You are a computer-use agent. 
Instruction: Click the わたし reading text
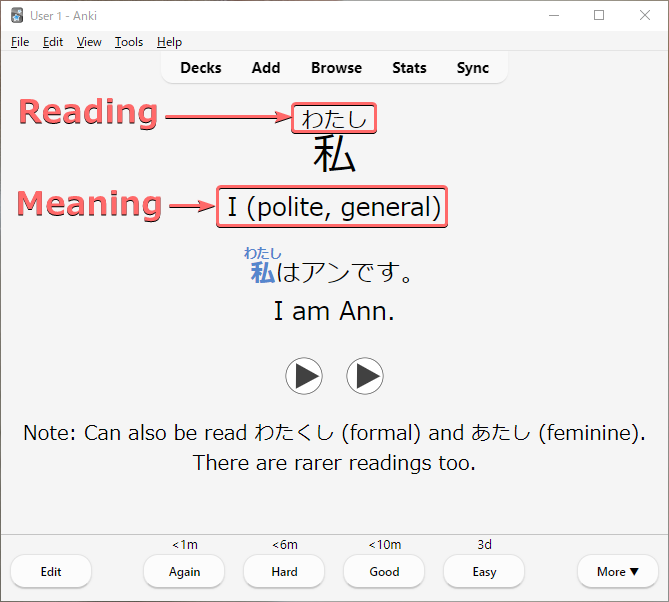click(334, 119)
